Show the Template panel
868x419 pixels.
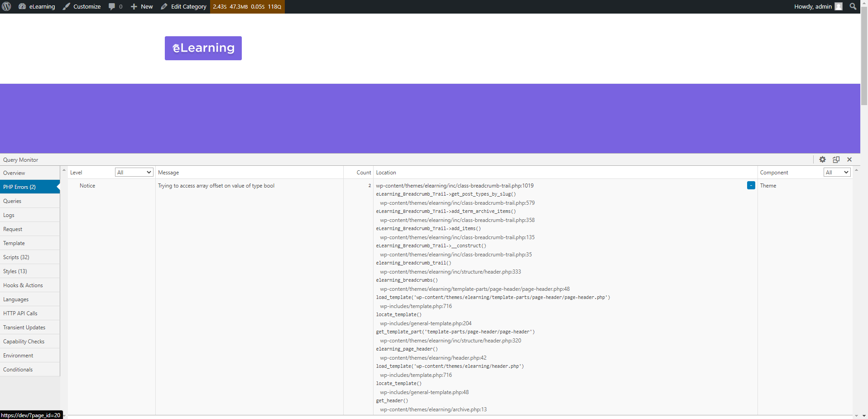click(30, 243)
